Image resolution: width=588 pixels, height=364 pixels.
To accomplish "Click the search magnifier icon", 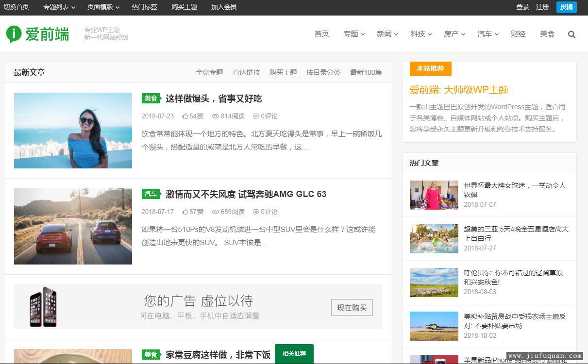I will coord(571,34).
